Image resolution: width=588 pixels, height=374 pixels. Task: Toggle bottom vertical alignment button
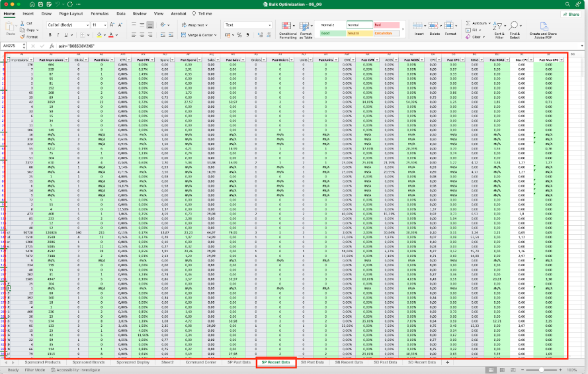[150, 25]
